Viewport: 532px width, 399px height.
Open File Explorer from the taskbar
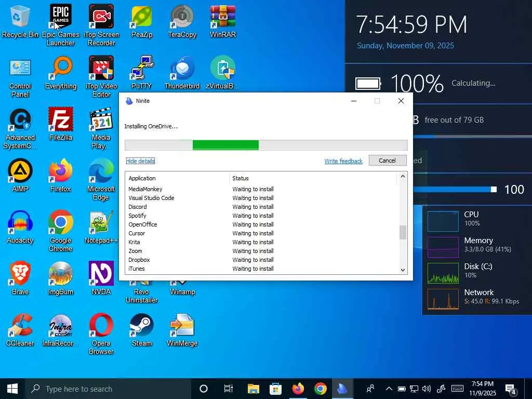pyautogui.click(x=254, y=389)
